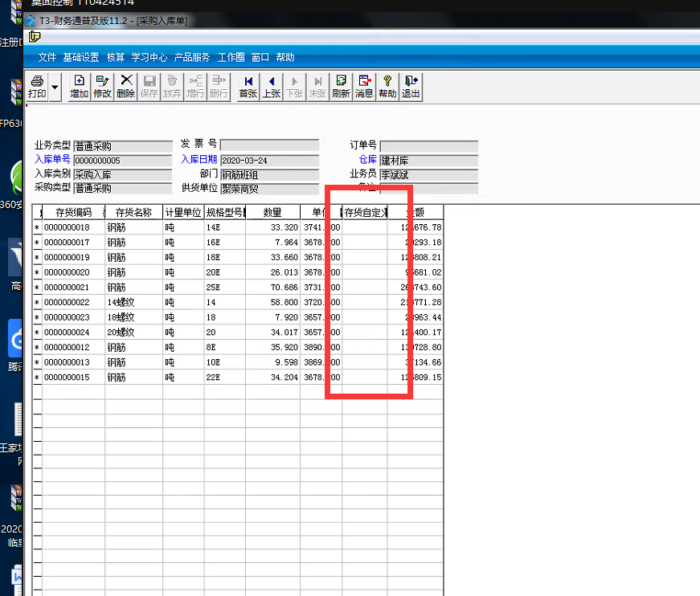Click the 计量单位 column header
700x596 pixels.
click(183, 212)
